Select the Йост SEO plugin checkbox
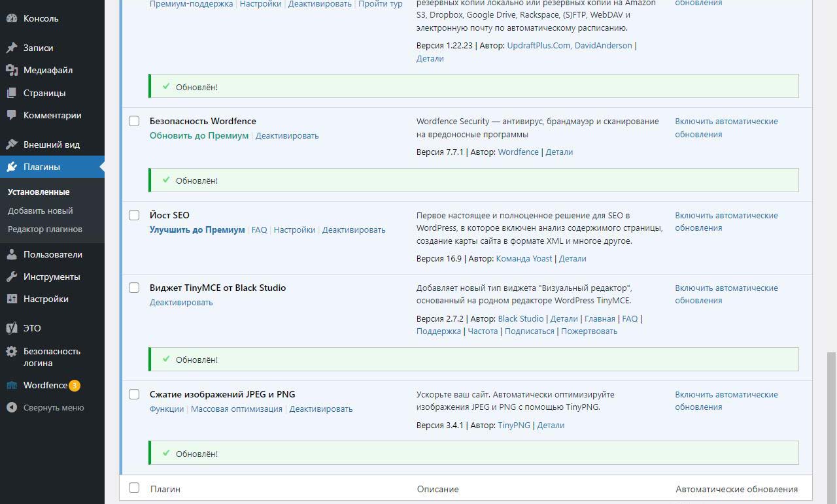Viewport: 837px width, 504px height. pos(134,215)
